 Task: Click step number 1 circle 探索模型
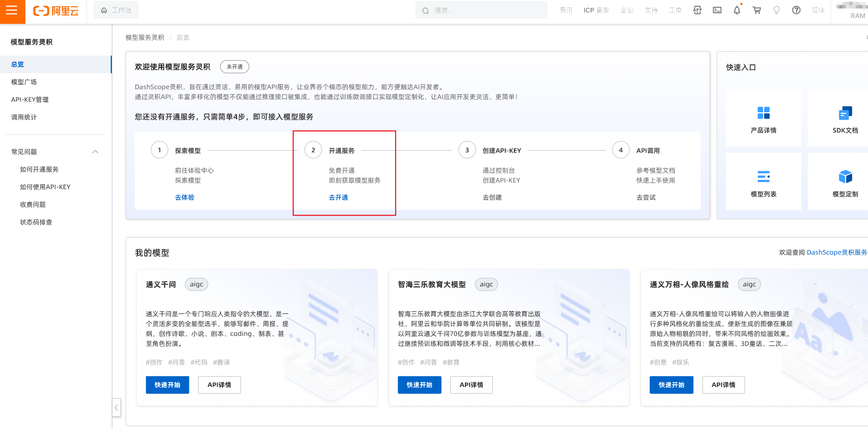(159, 150)
